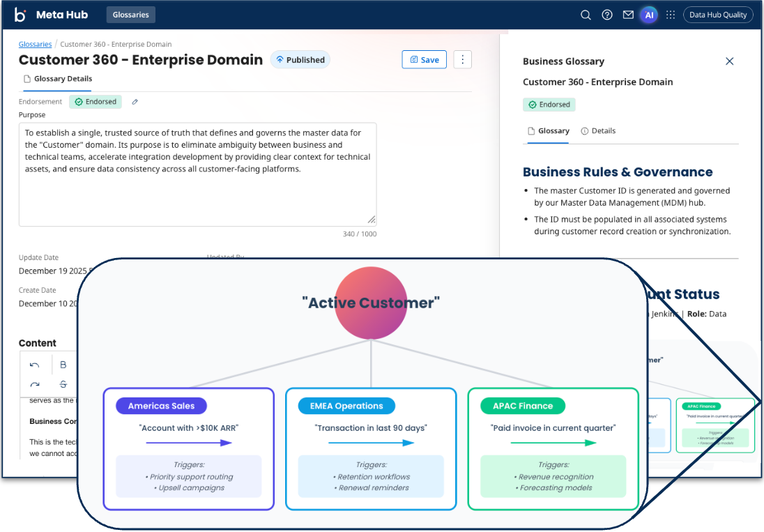The width and height of the screenshot is (764, 532).
Task: Click the Meta Hub logo icon
Action: pos(20,15)
